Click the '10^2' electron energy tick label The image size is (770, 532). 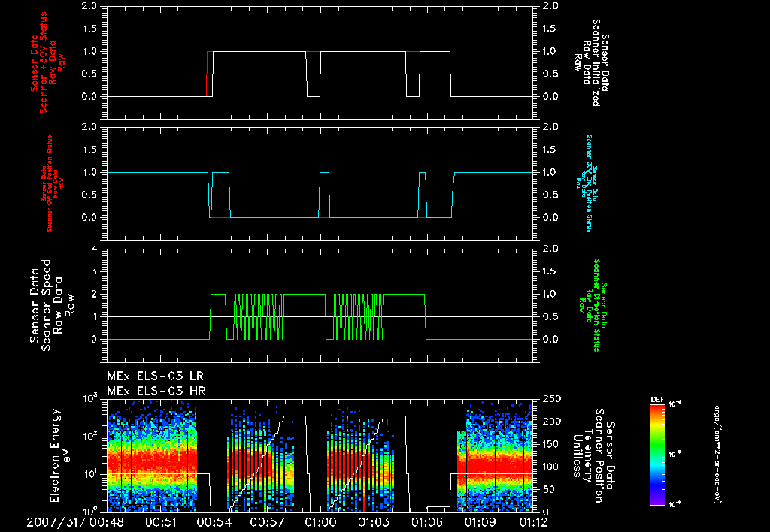click(90, 435)
